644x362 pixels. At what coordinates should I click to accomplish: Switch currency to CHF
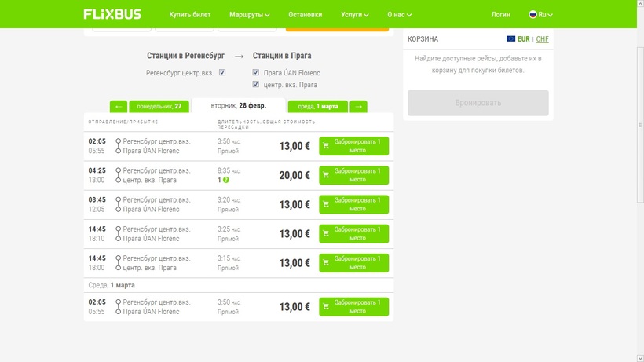[x=542, y=38]
